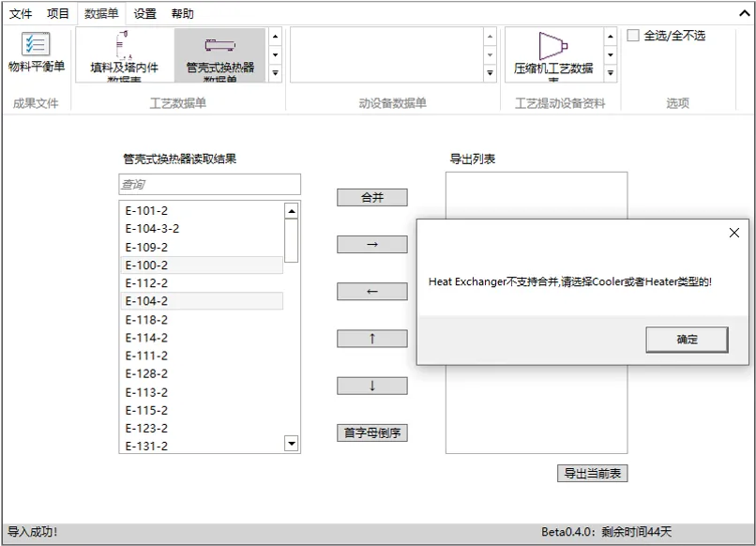Select E-131-2 in the list

(x=202, y=446)
